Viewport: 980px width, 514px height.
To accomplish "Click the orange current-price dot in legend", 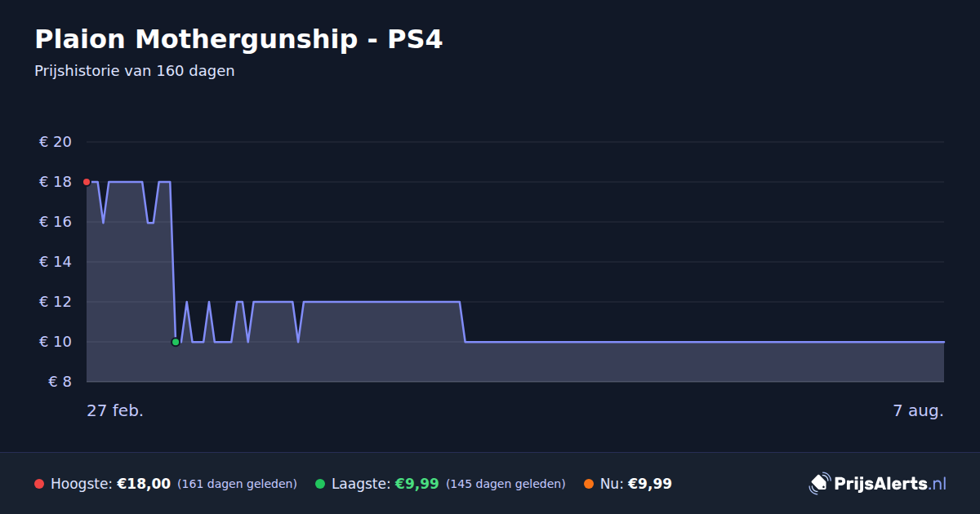I will (589, 484).
